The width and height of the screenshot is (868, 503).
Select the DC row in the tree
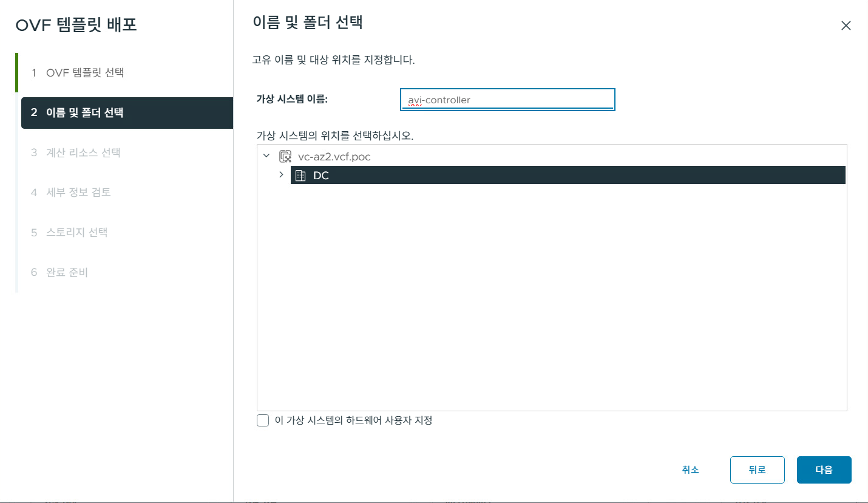pyautogui.click(x=568, y=176)
